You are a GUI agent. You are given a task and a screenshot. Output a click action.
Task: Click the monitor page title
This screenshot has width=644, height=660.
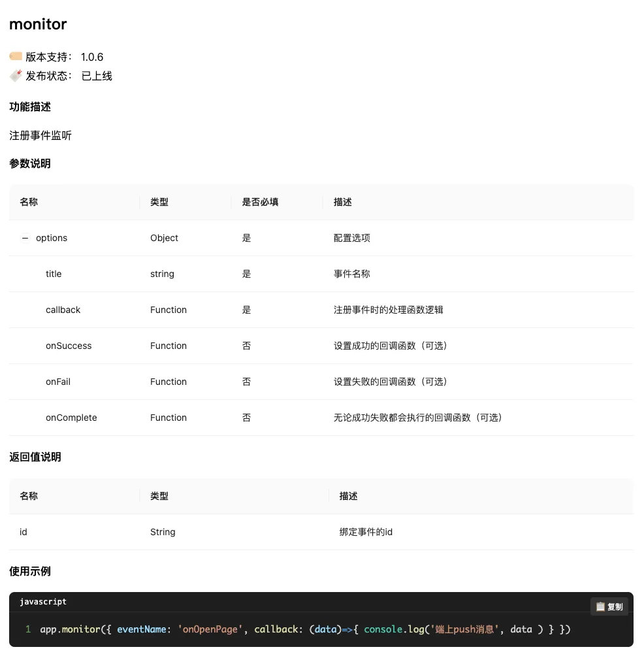37,24
